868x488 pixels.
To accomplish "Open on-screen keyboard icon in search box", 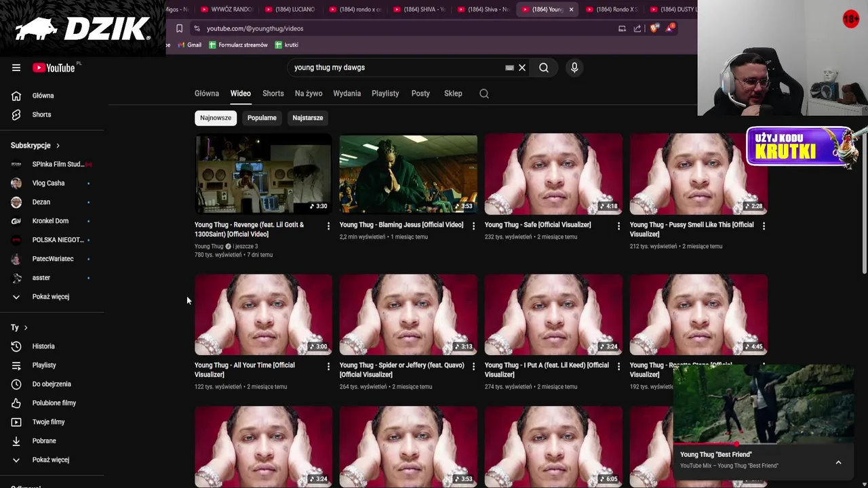I will pos(509,68).
